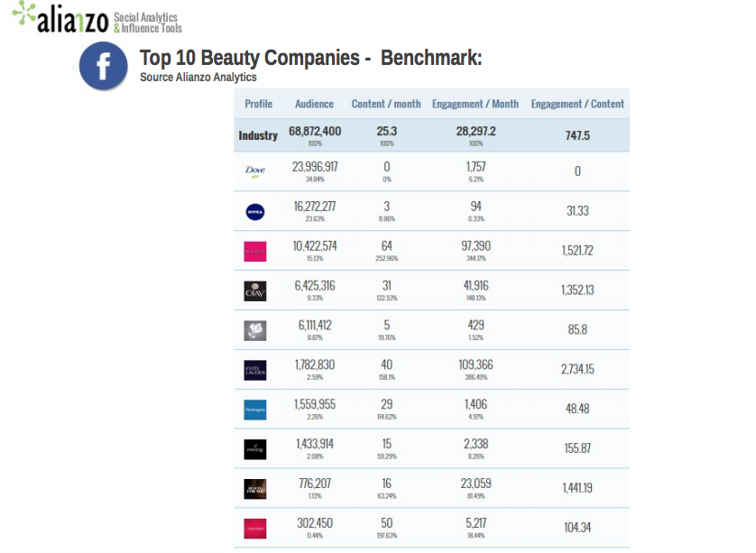This screenshot has width=756, height=553.
Task: Click Shiseido content count 50
Action: pos(387,522)
